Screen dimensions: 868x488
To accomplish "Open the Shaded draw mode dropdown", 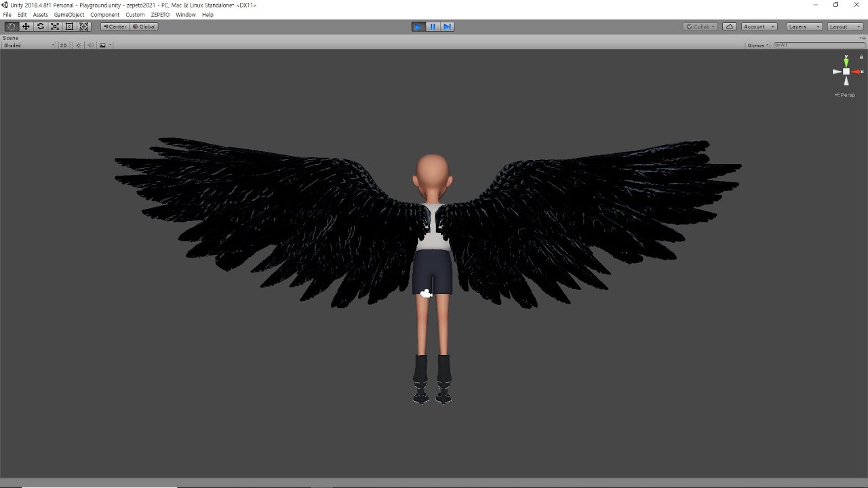I will tap(28, 45).
